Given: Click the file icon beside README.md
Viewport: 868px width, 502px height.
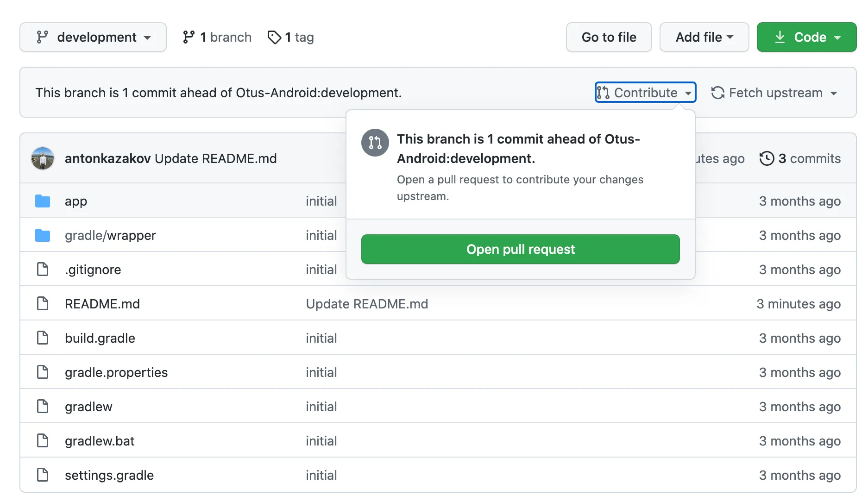Looking at the screenshot, I should point(42,303).
